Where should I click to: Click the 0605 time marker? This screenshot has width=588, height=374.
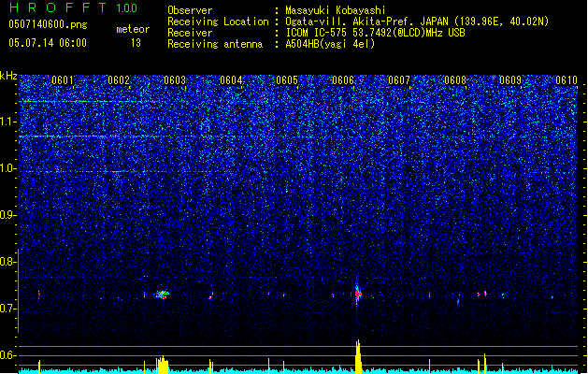coord(287,80)
